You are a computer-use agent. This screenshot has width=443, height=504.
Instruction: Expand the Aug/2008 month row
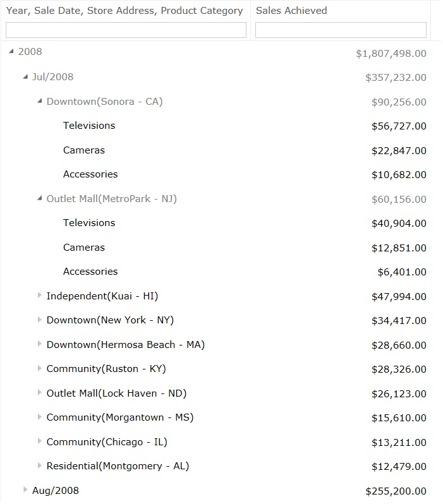pos(25,490)
